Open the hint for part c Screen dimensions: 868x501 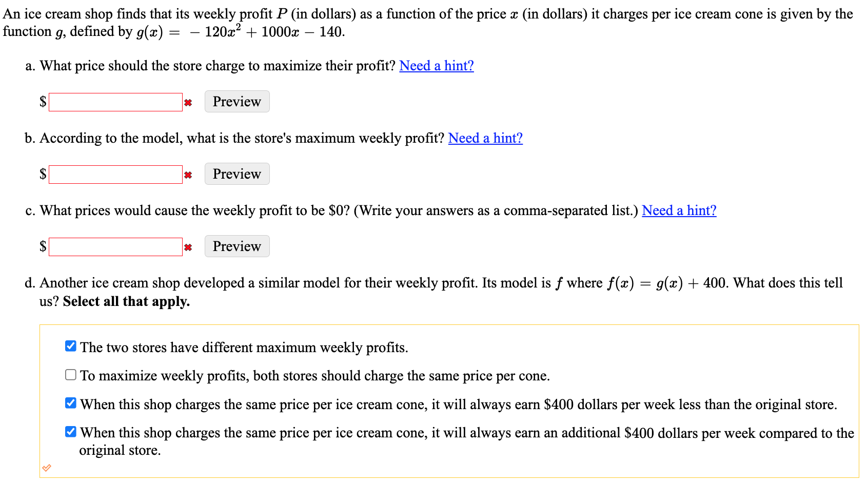click(678, 210)
